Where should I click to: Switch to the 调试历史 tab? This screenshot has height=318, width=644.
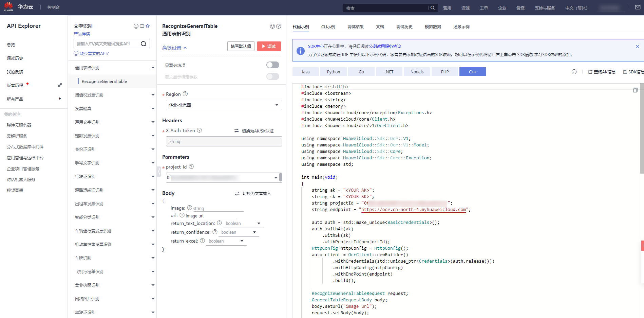pyautogui.click(x=404, y=26)
